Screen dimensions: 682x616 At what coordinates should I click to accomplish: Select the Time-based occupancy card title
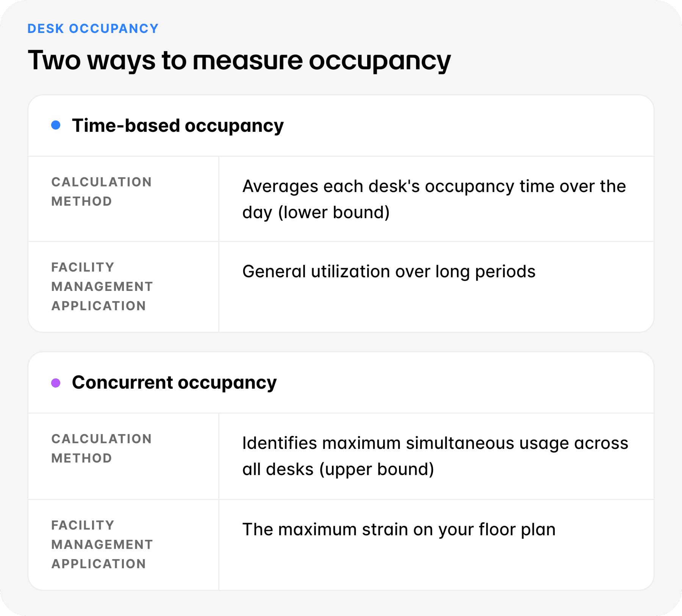(178, 126)
